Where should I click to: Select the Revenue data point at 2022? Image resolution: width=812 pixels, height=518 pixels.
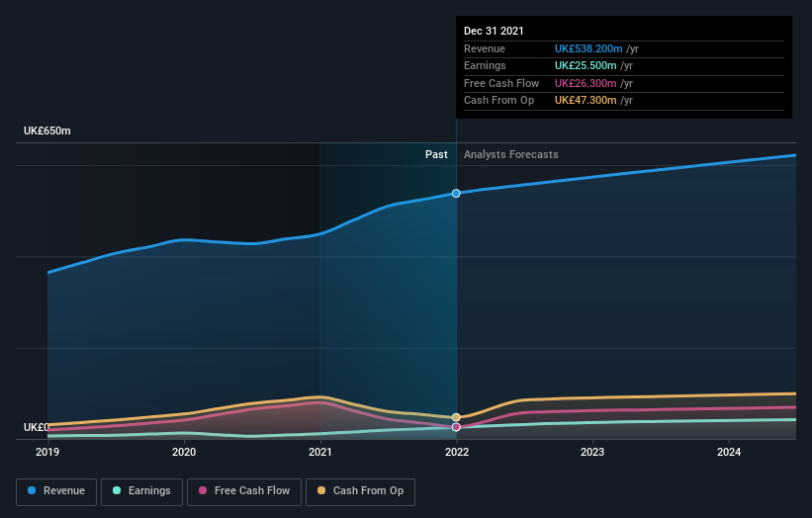point(456,193)
